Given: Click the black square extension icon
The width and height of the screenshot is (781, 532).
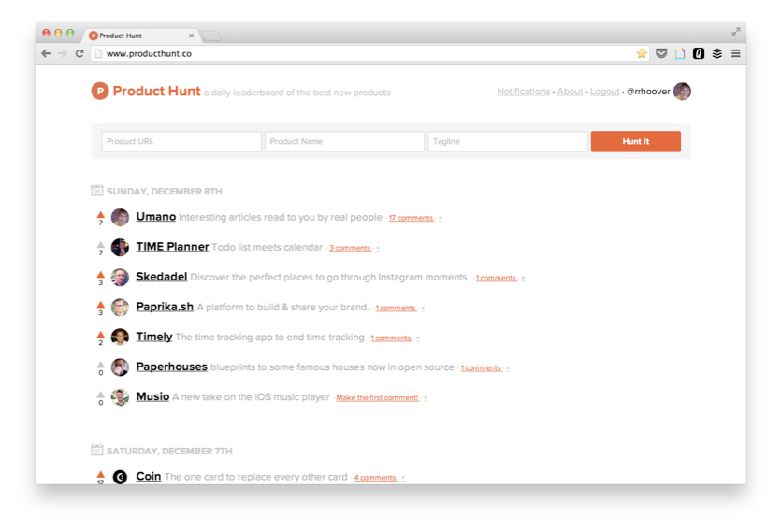Looking at the screenshot, I should point(699,53).
